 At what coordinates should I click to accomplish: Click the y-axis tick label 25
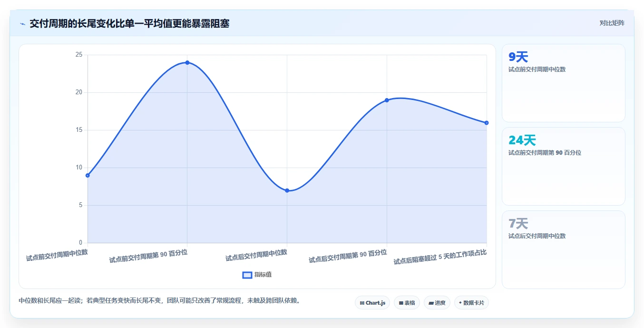point(78,55)
